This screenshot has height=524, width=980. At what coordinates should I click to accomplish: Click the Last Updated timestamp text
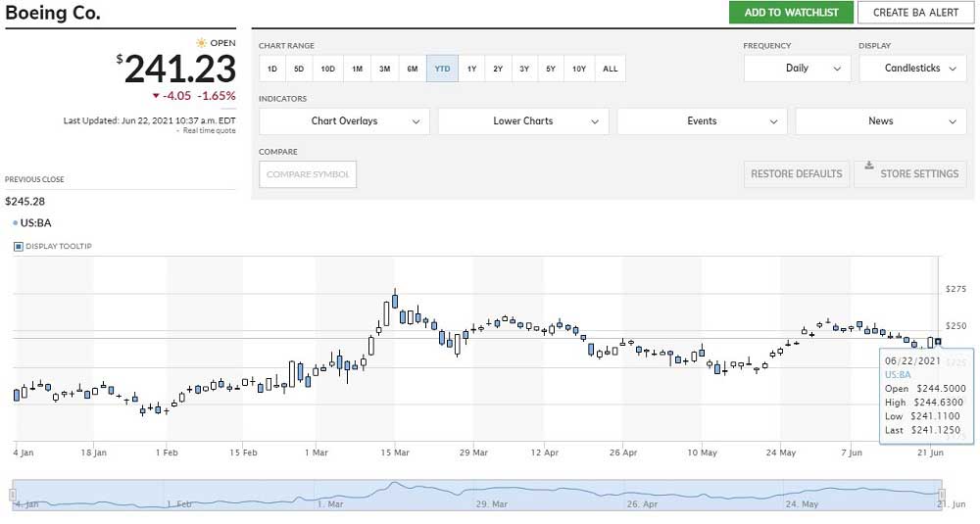pos(149,120)
